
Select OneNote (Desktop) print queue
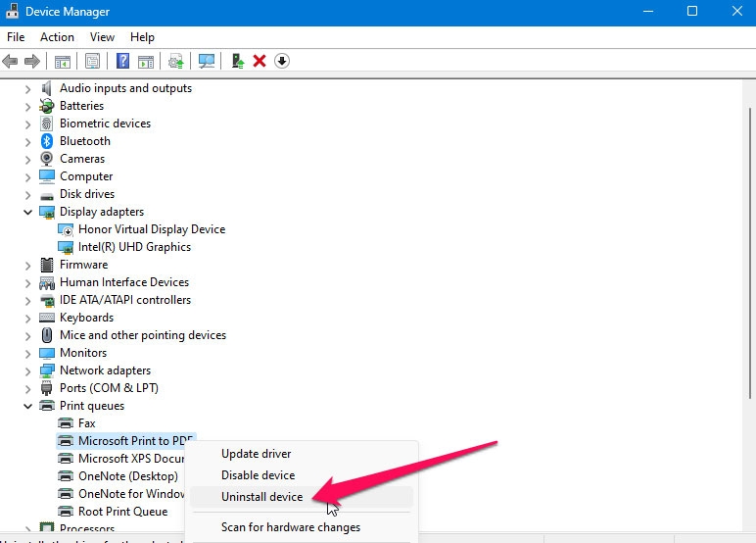point(127,476)
